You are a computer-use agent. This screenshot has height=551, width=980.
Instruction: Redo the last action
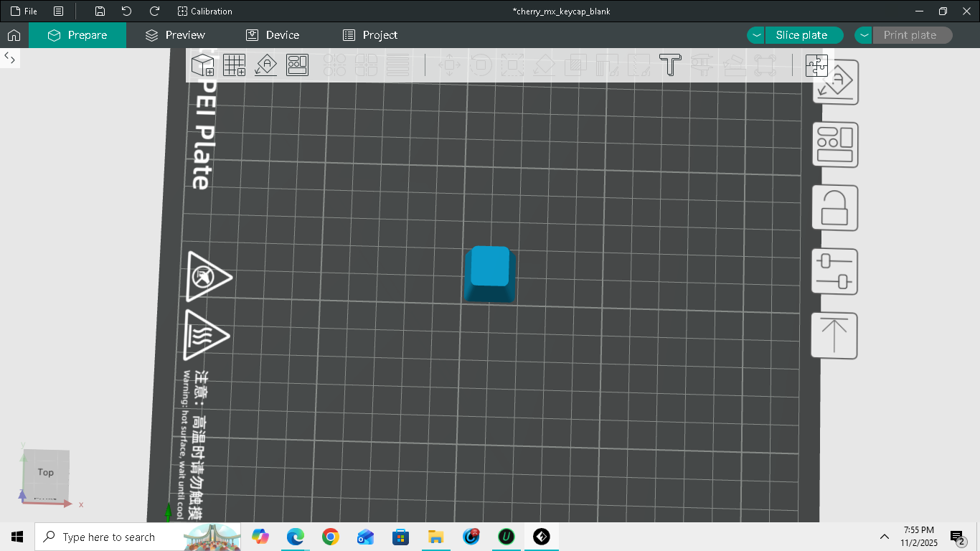click(154, 11)
